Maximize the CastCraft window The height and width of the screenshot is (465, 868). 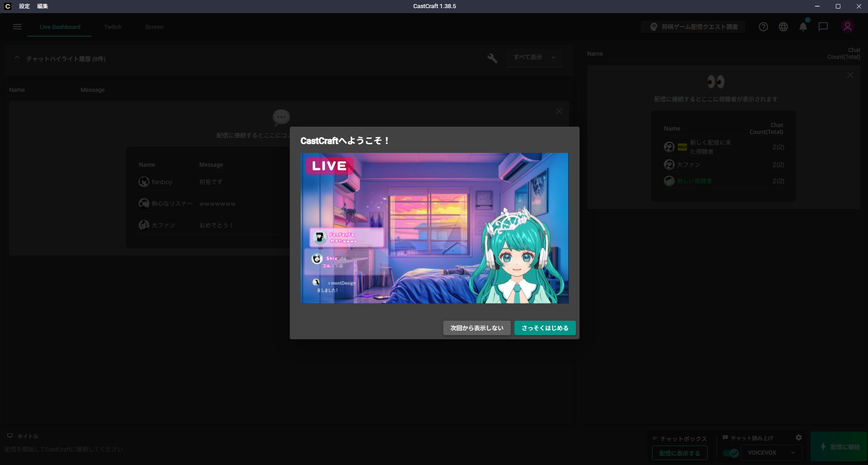point(838,6)
